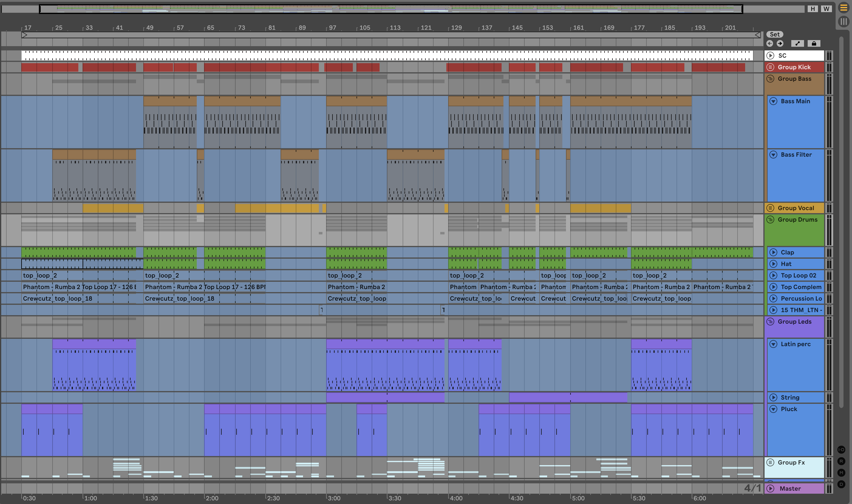This screenshot has height=504, width=852.
Task: Jump to previous locator arrow
Action: (770, 43)
